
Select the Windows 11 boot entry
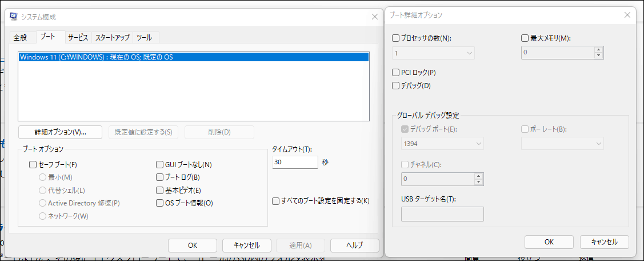[194, 57]
